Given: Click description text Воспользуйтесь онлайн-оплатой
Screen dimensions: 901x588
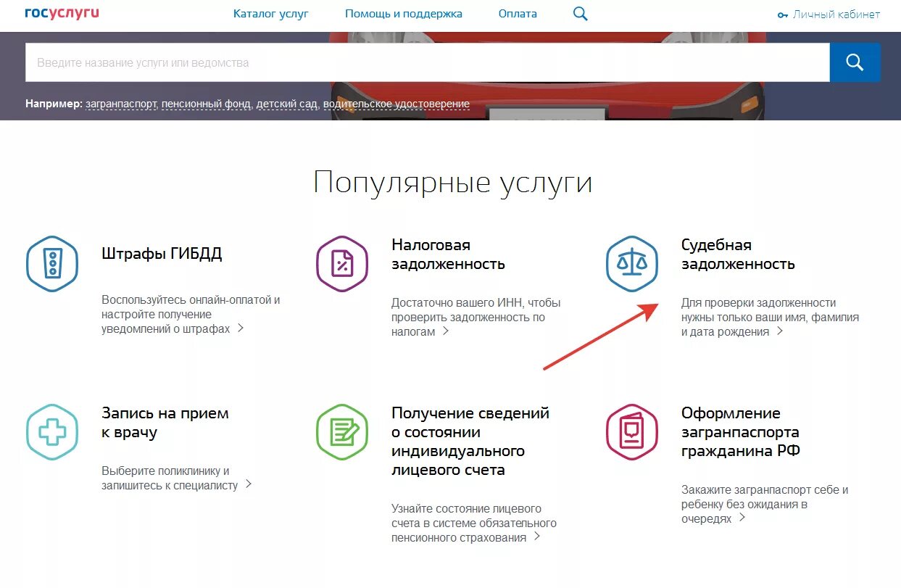Looking at the screenshot, I should click(191, 314).
